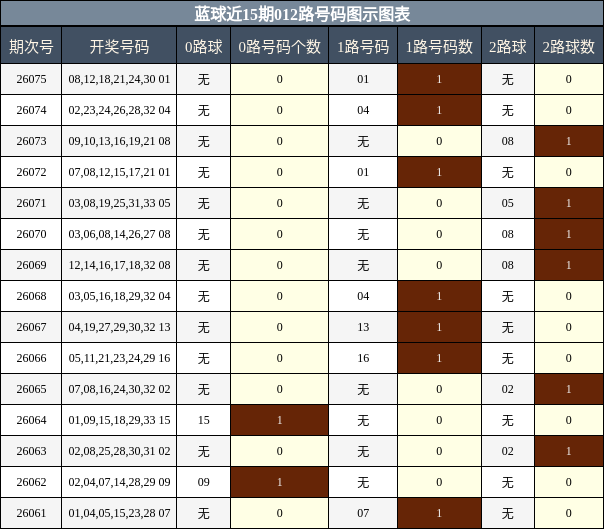
Task: Click issue number 26064
Action: 31,420
